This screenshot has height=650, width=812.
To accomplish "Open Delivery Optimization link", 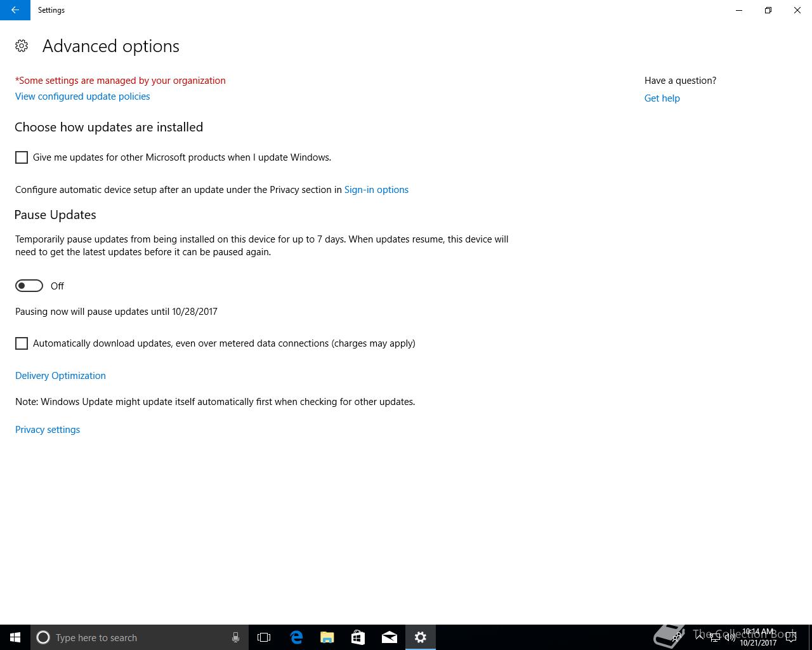I will point(60,376).
